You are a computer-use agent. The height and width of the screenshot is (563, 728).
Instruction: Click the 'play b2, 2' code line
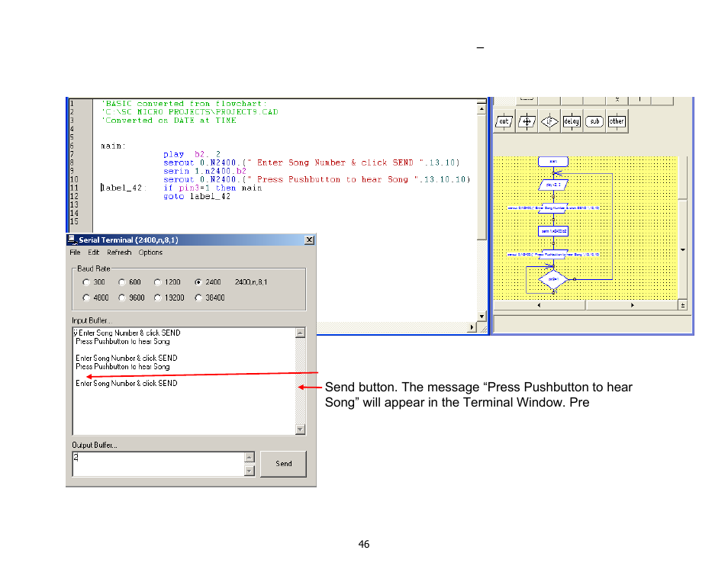pyautogui.click(x=192, y=155)
